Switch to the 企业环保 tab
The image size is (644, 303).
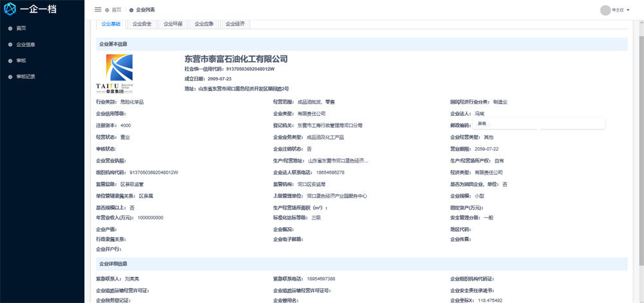click(173, 24)
